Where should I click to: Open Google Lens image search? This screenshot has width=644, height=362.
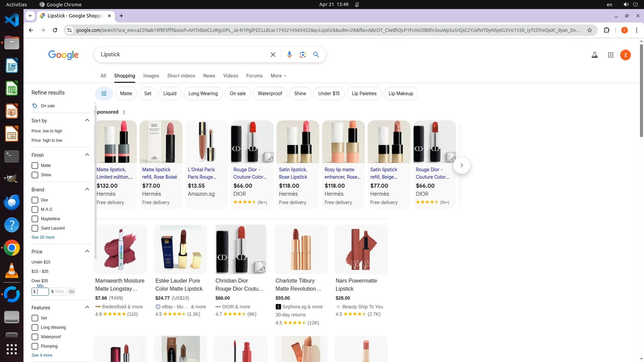[x=303, y=55]
